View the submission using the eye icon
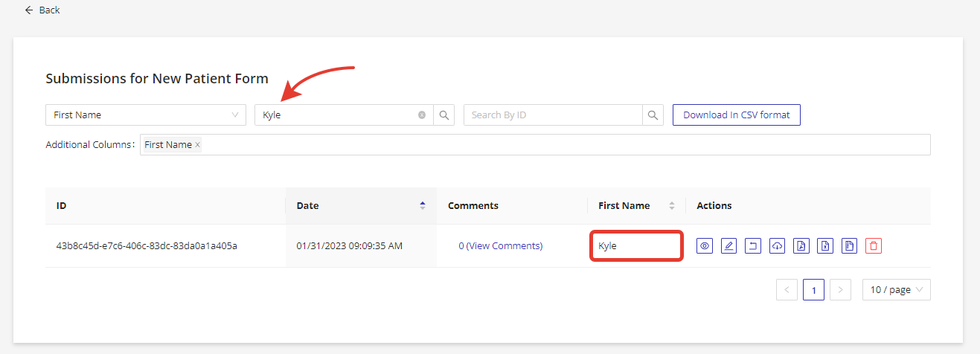 pos(705,245)
